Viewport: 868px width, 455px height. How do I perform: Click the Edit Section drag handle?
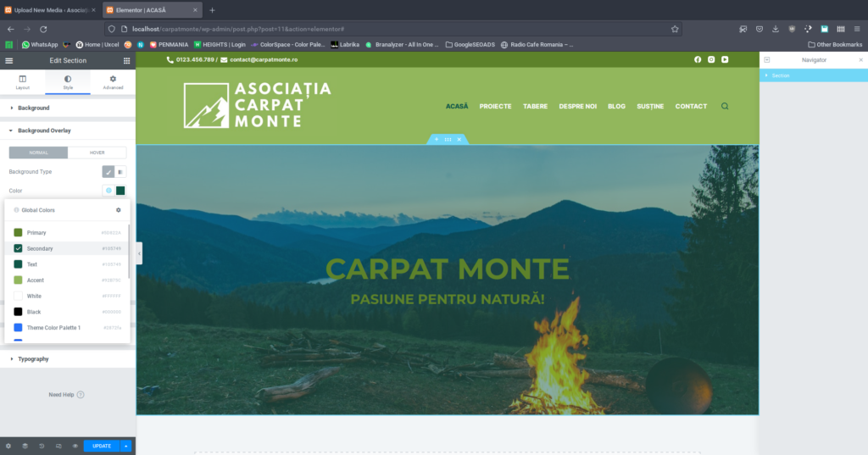(448, 140)
